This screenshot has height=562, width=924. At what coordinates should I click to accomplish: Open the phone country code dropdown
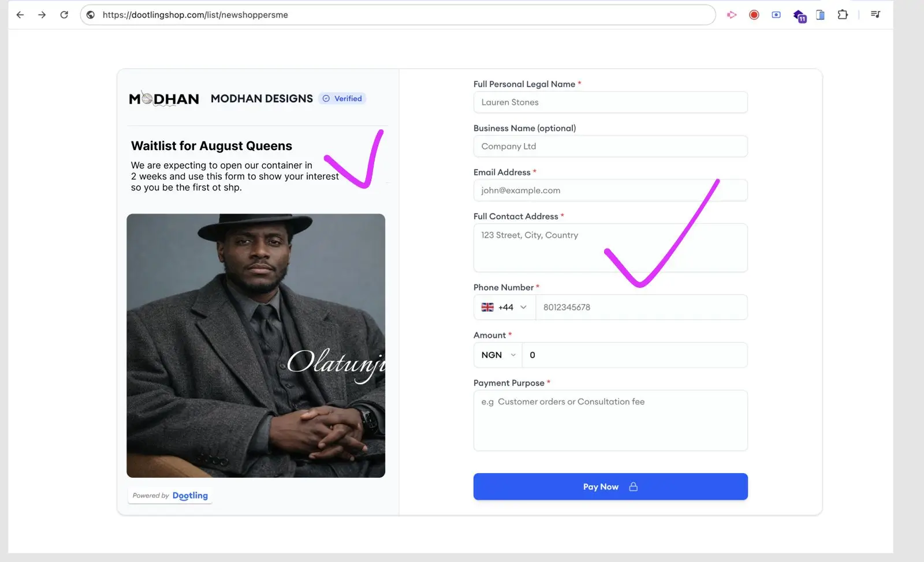pos(504,308)
